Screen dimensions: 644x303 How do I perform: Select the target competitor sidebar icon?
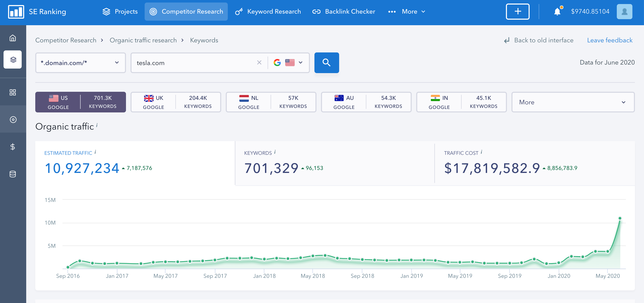click(x=13, y=119)
